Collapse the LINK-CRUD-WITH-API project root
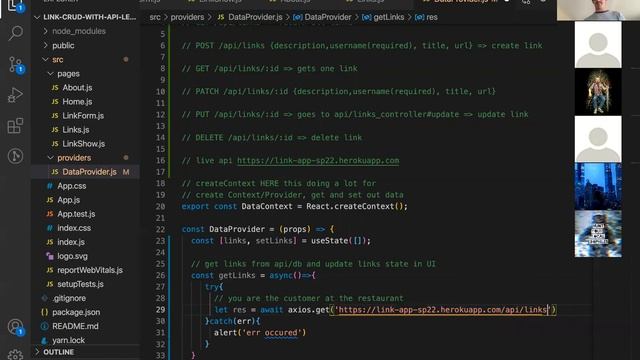Image resolution: width=640 pixels, height=360 pixels. [86, 17]
